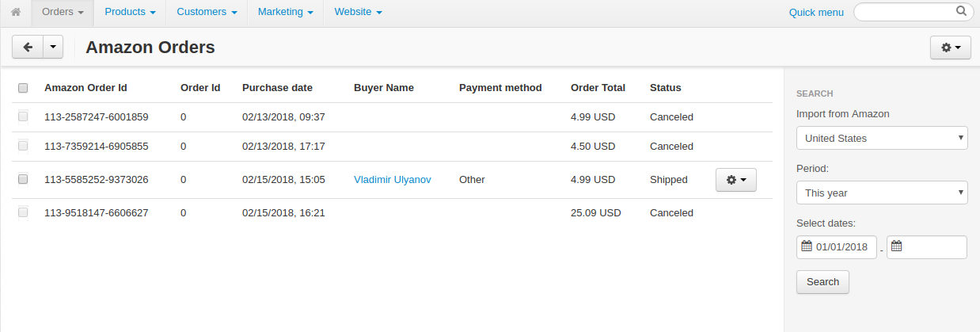Open buyer Vladimir Ulyanov link
Viewport: 980px width, 332px height.
point(393,180)
